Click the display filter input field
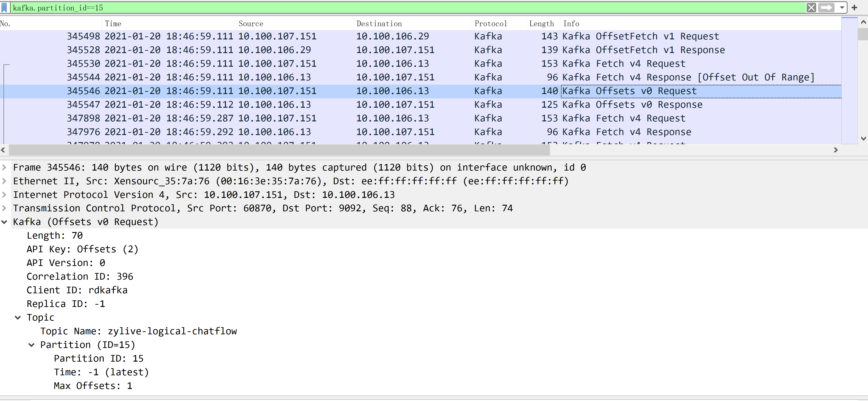The width and height of the screenshot is (868, 401). [404, 8]
